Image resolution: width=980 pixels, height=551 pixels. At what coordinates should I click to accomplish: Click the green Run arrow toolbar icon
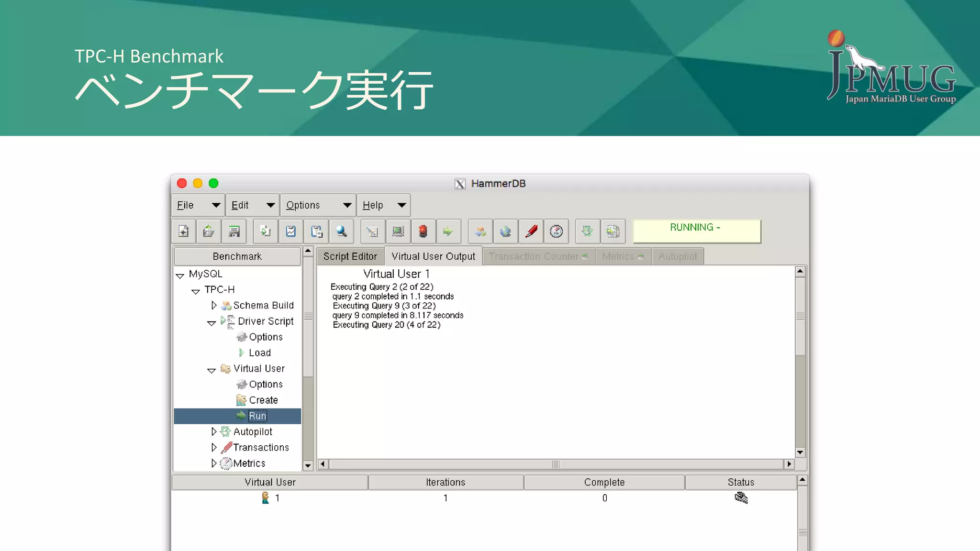[x=448, y=231]
